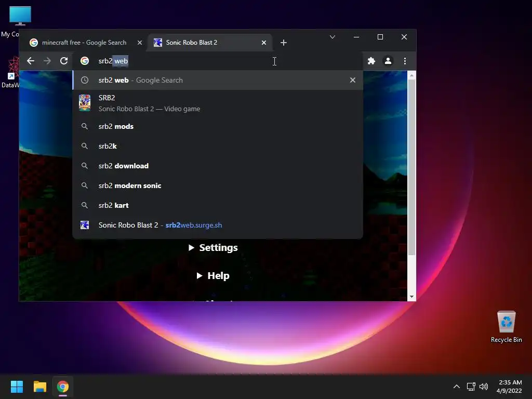Viewport: 532px width, 399px height.
Task: Click the clock history icon beside srb2 web
Action: click(x=85, y=80)
